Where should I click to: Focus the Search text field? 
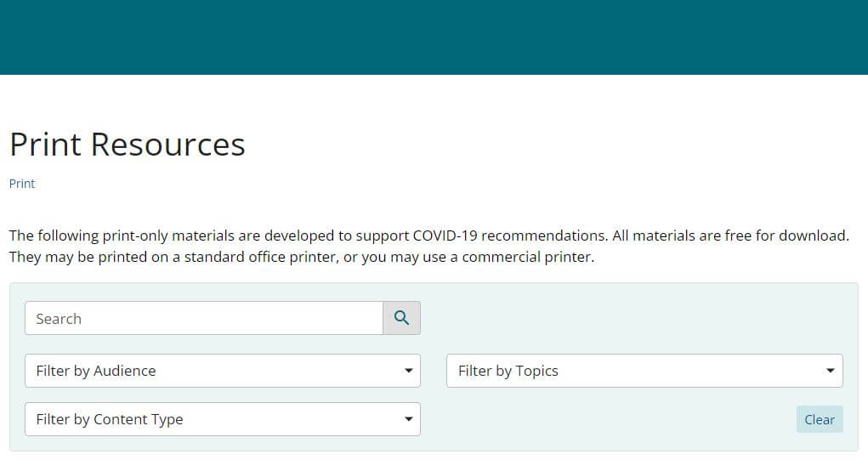pyautogui.click(x=204, y=318)
